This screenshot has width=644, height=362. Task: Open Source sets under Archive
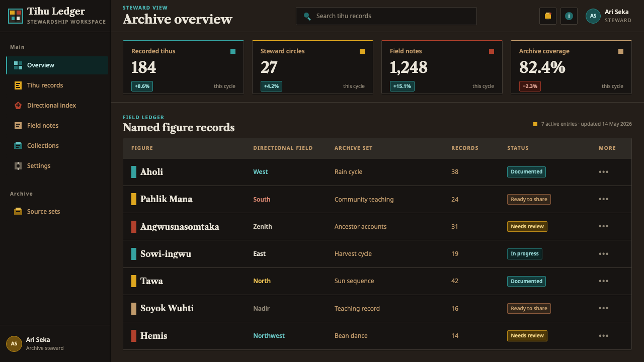click(57, 212)
